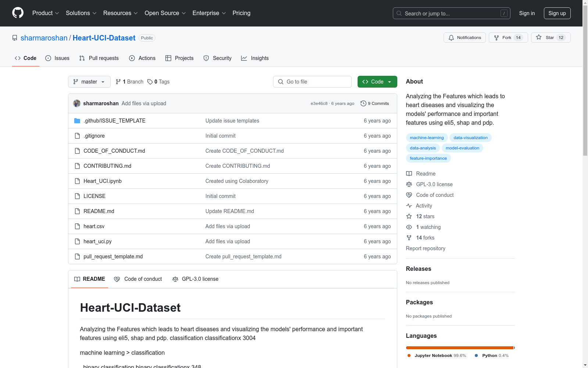Click the GPL-3.0 license scale icon in About
Screen dimensions: 588x368
pyautogui.click(x=409, y=184)
